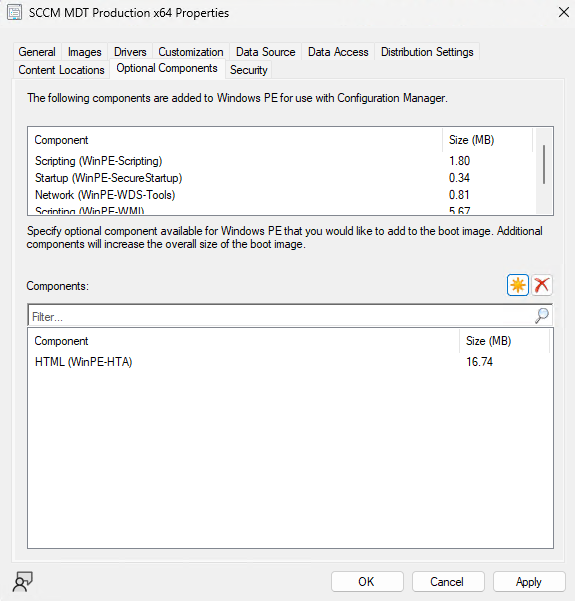575x601 pixels.
Task: Select the Scripting (WinPE-Scripting) row
Action: [x=283, y=161]
